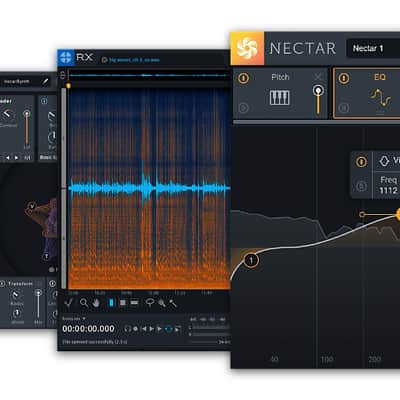
Task: Click the status message in RX
Action: pos(94,342)
